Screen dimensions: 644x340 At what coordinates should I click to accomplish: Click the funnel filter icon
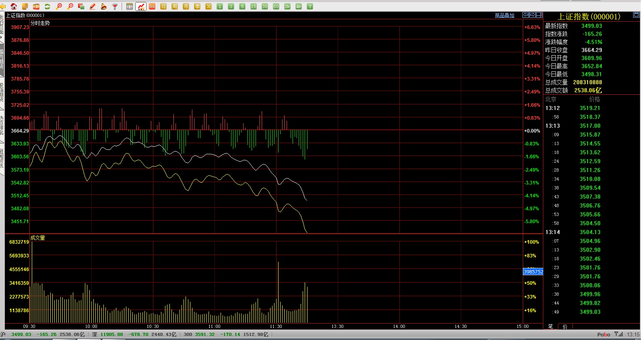click(115, 6)
